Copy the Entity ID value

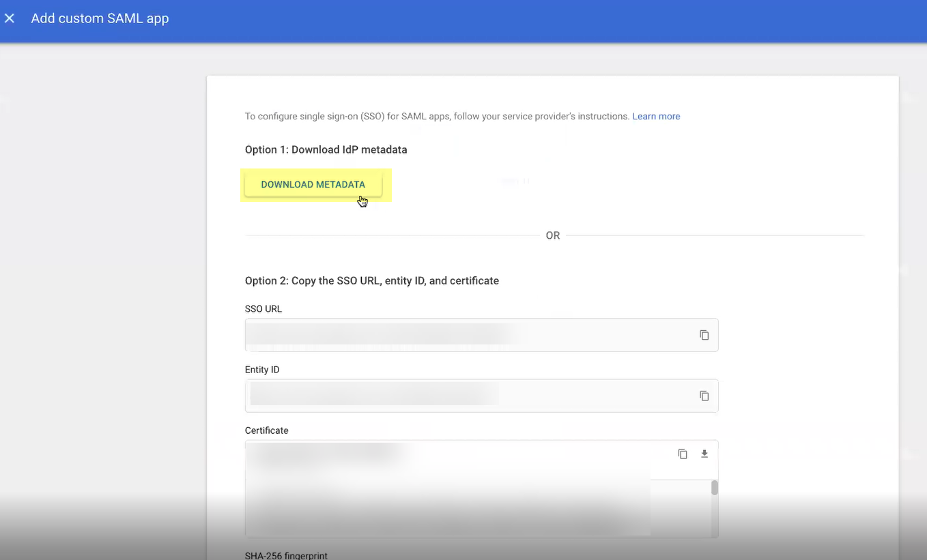(704, 396)
